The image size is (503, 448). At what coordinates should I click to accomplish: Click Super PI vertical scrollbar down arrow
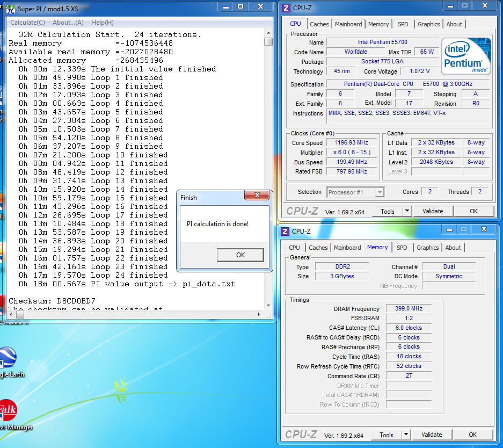[268, 306]
